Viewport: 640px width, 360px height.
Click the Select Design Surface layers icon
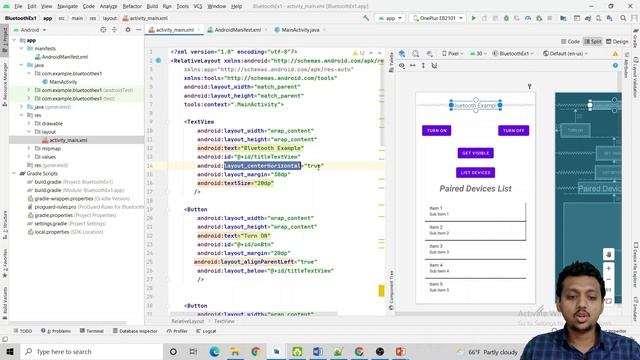[x=402, y=53]
